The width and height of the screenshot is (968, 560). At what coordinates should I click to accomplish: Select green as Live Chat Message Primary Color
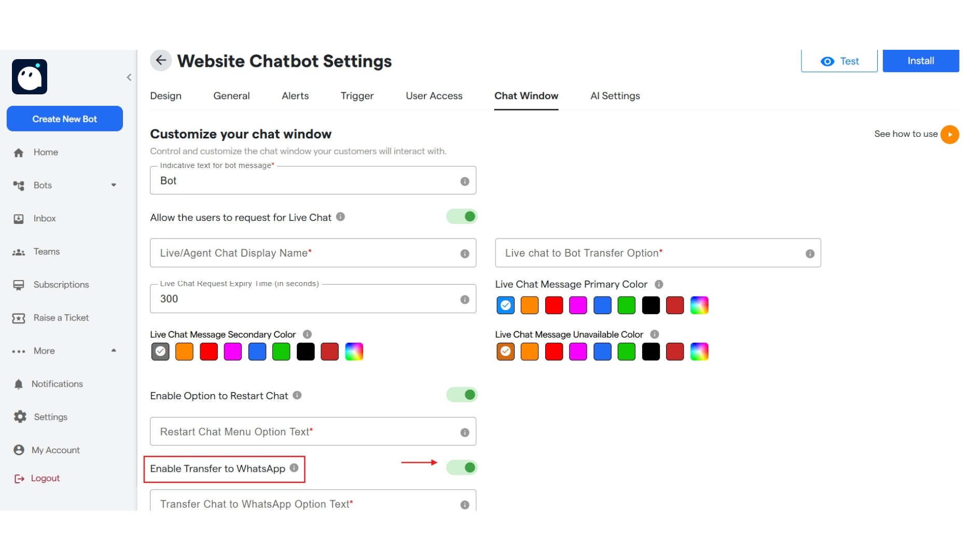pyautogui.click(x=627, y=305)
